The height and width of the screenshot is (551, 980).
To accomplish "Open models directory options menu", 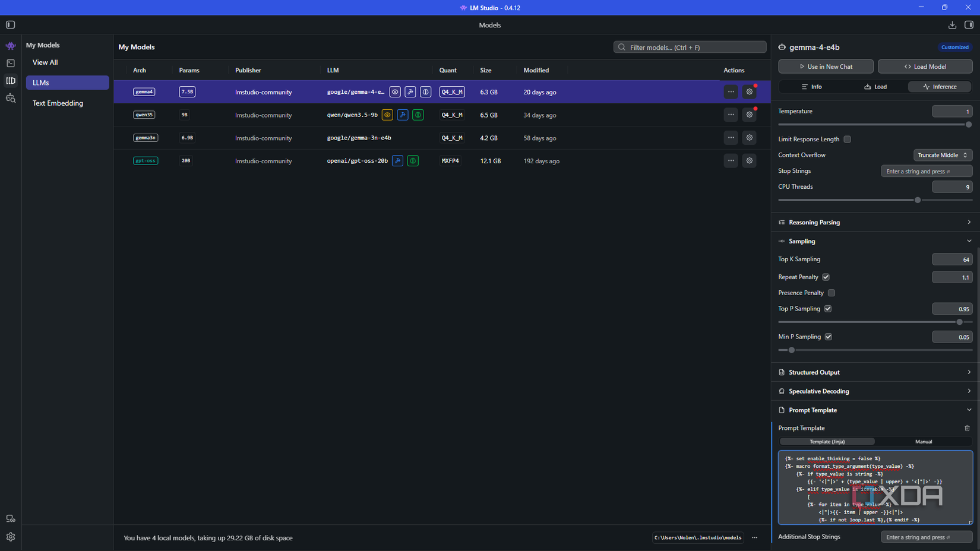I will pyautogui.click(x=755, y=538).
